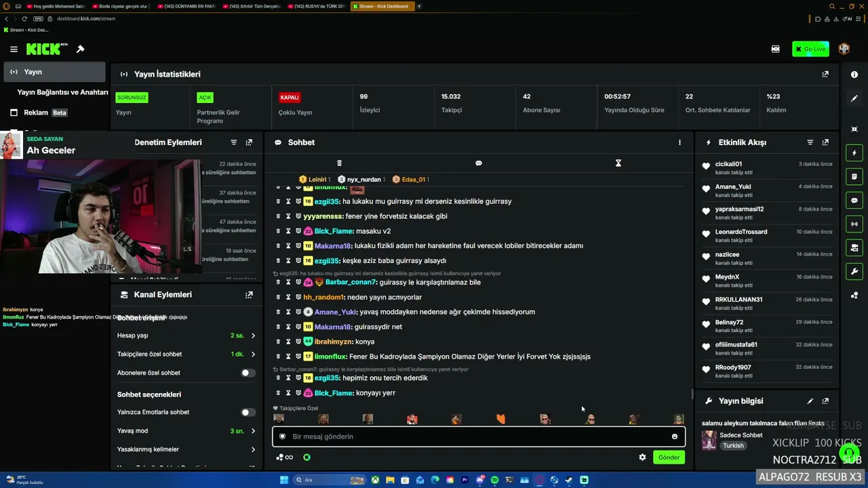Open the gavel moderation icon beside logo
The width and height of the screenshot is (868, 488).
click(81, 49)
